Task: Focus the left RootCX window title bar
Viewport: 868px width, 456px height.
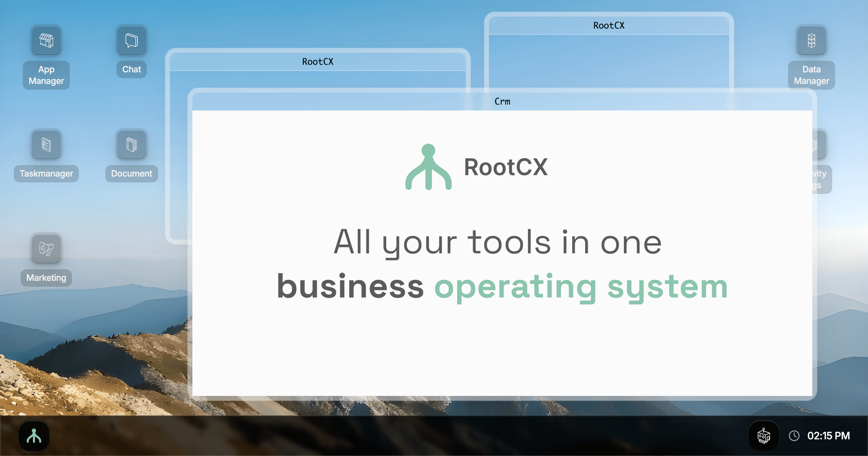Action: click(318, 62)
